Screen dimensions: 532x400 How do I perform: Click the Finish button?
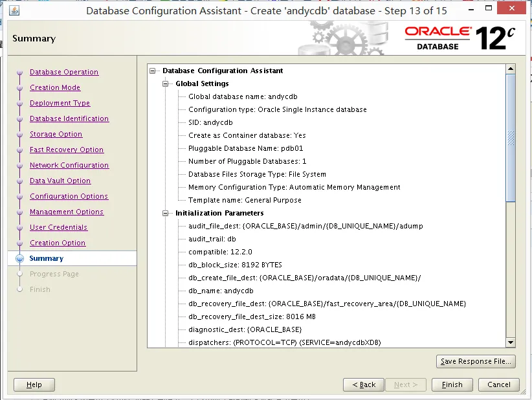pyautogui.click(x=452, y=384)
